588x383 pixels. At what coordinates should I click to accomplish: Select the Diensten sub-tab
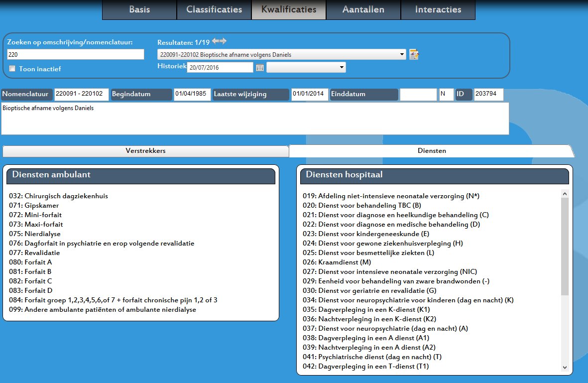point(432,151)
